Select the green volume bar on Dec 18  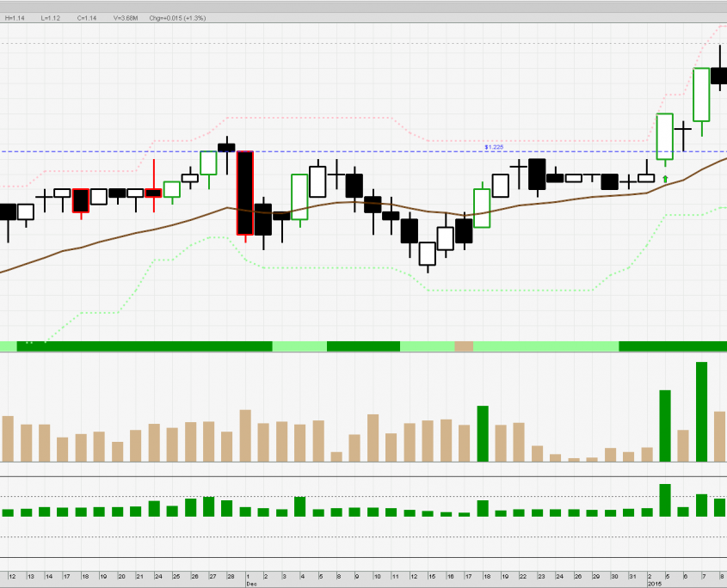[x=483, y=433]
